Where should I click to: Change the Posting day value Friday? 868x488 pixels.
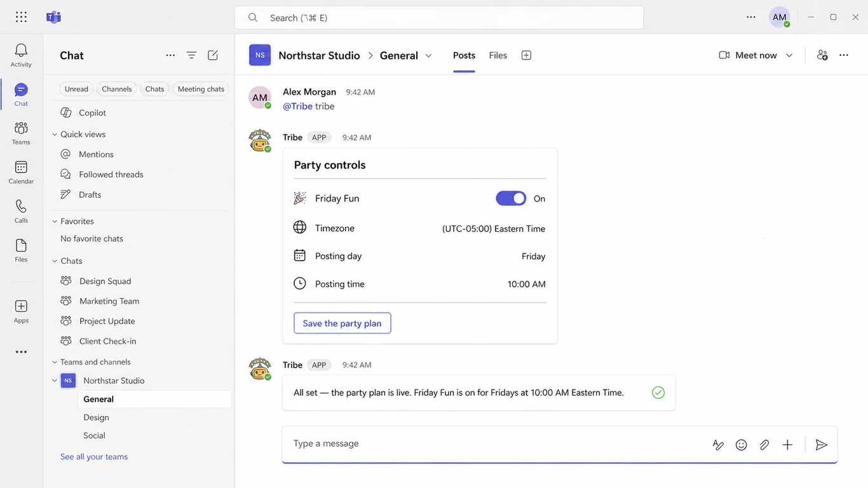pos(534,257)
